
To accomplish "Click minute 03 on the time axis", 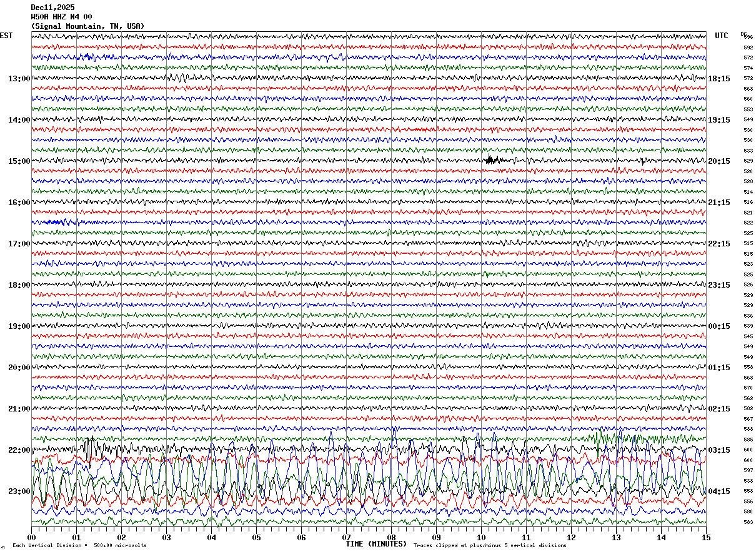I will pos(166,537).
